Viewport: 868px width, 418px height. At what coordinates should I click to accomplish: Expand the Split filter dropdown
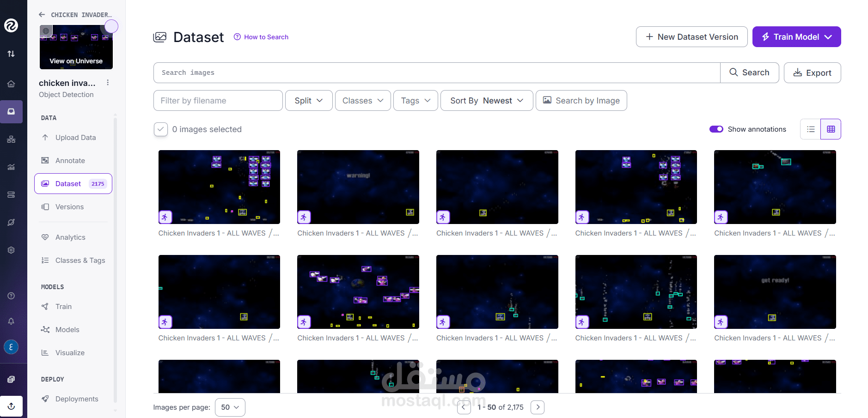point(309,101)
